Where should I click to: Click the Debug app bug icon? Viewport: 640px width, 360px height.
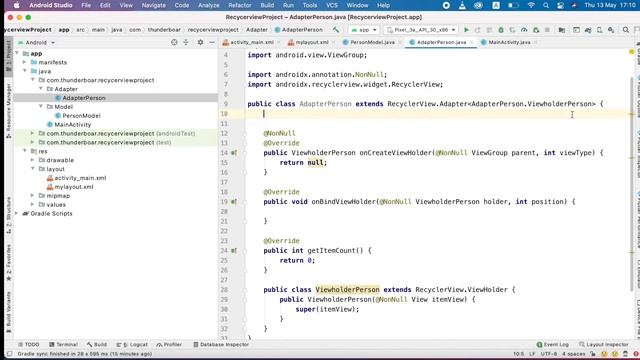click(501, 30)
